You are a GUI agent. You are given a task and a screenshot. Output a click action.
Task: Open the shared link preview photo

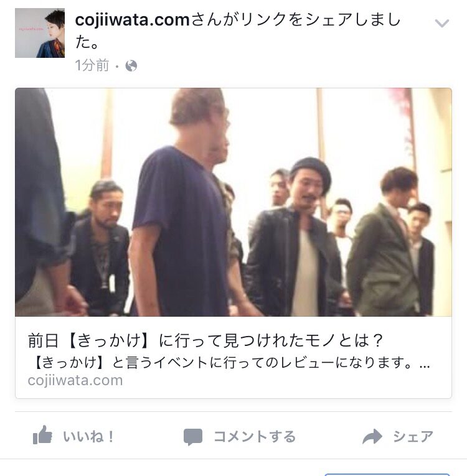pos(233,202)
